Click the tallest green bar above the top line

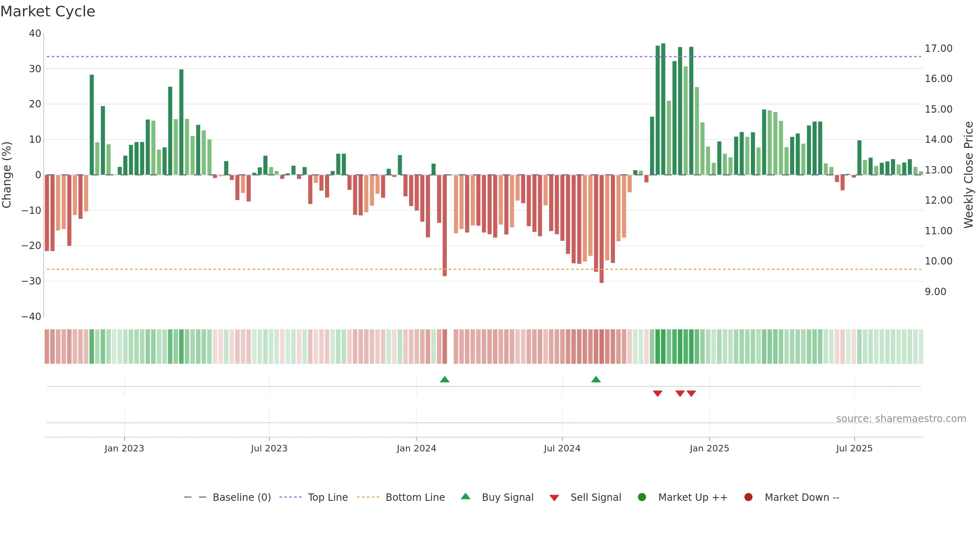click(663, 109)
